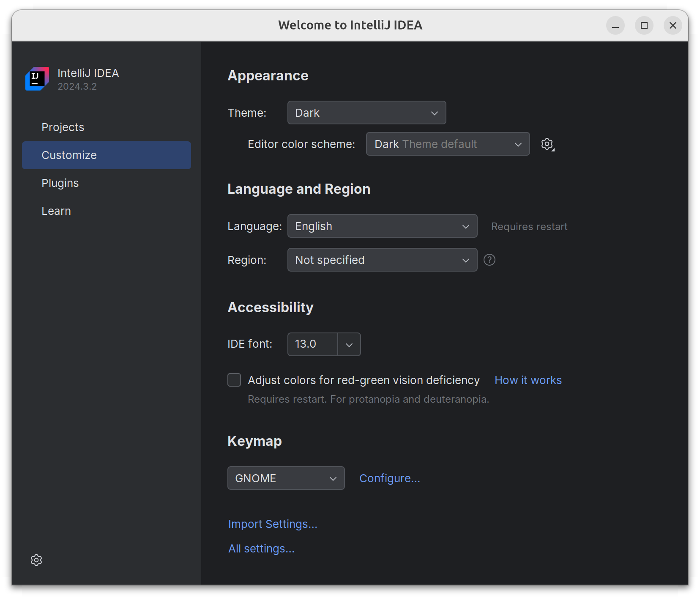Open the Plugins section in sidebar
This screenshot has width=700, height=599.
pos(60,183)
